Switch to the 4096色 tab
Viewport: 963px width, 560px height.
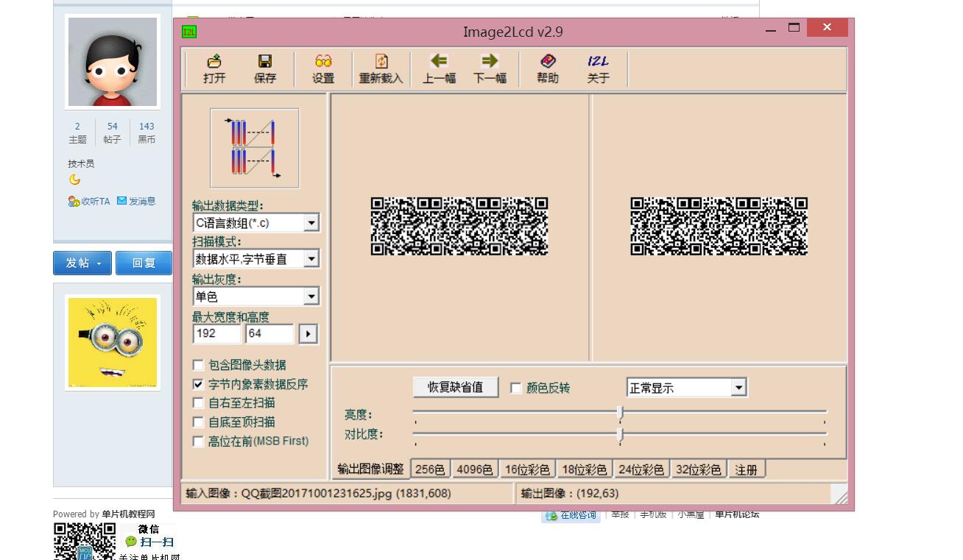[475, 469]
